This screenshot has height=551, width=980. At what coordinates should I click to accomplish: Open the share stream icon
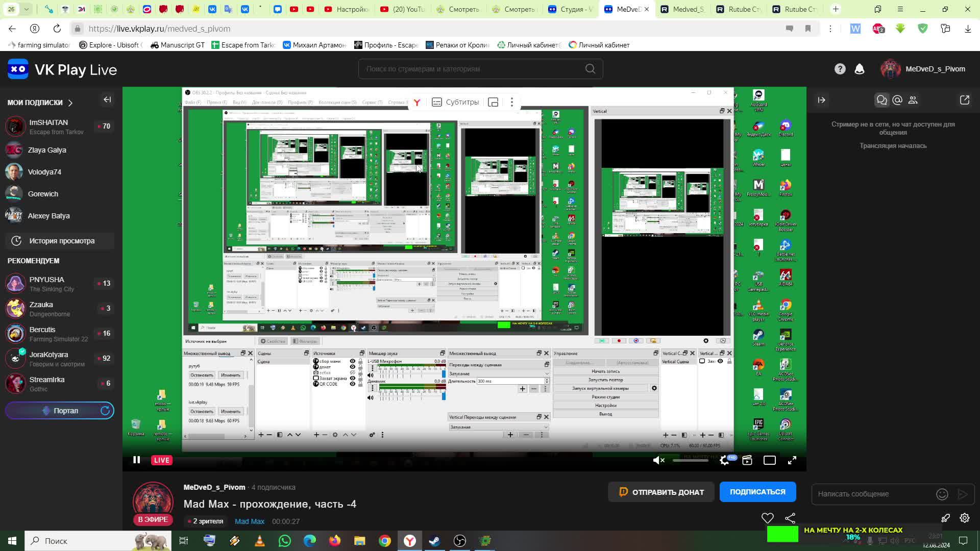point(790,518)
